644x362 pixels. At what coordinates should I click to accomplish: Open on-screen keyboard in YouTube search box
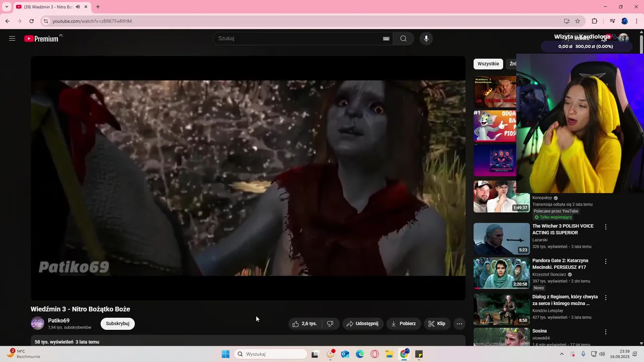386,39
